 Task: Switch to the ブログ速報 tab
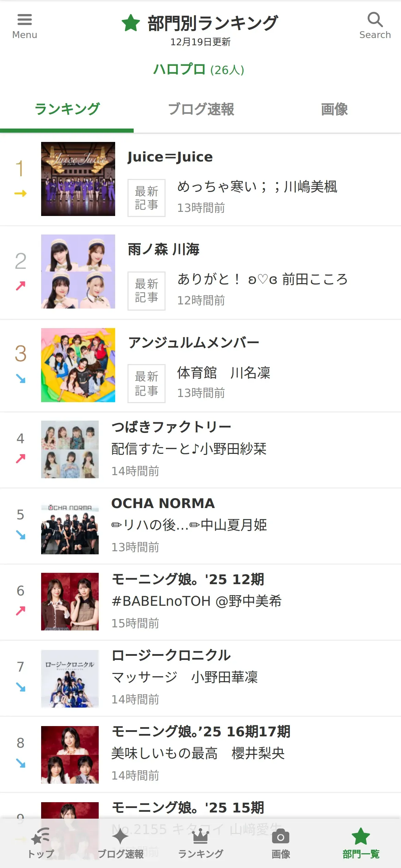click(201, 109)
